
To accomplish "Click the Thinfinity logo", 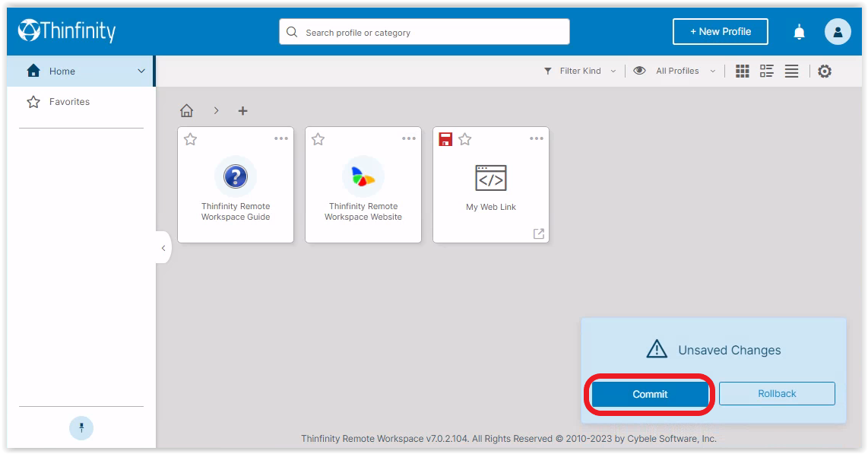I will pos(67,31).
